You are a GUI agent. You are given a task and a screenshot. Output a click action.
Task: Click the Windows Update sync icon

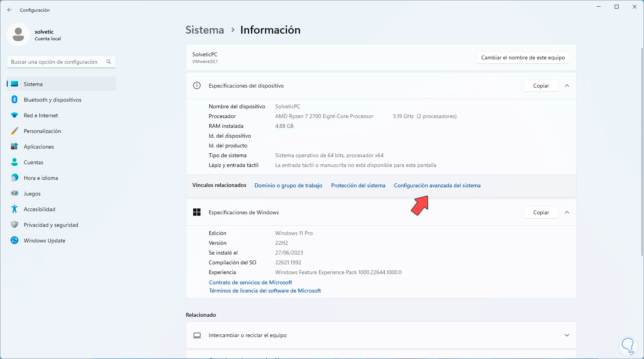click(14, 241)
